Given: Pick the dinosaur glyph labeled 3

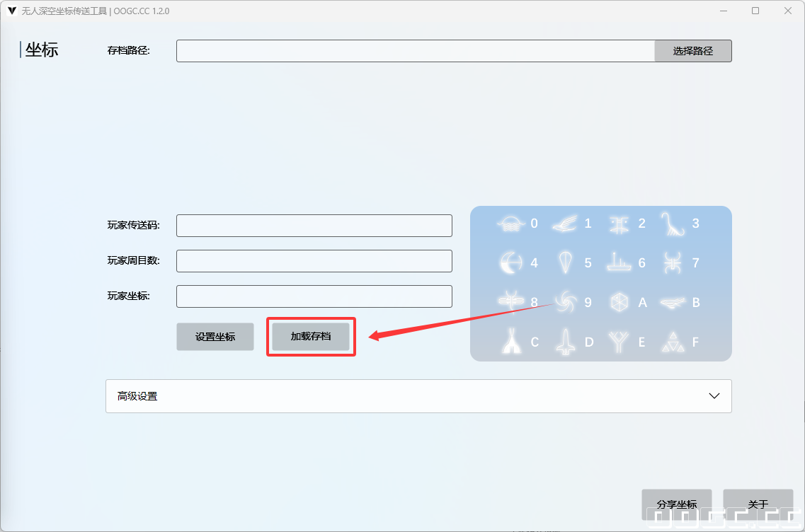Looking at the screenshot, I should coord(672,224).
